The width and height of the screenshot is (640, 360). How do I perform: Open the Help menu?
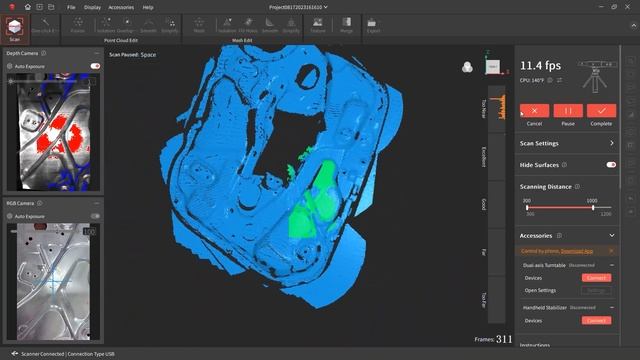(148, 7)
